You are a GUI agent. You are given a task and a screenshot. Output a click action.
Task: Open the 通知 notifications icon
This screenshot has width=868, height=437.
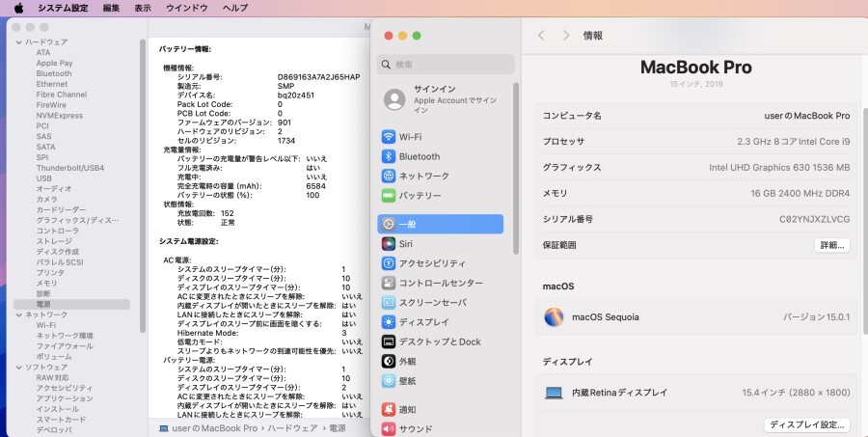(389, 410)
